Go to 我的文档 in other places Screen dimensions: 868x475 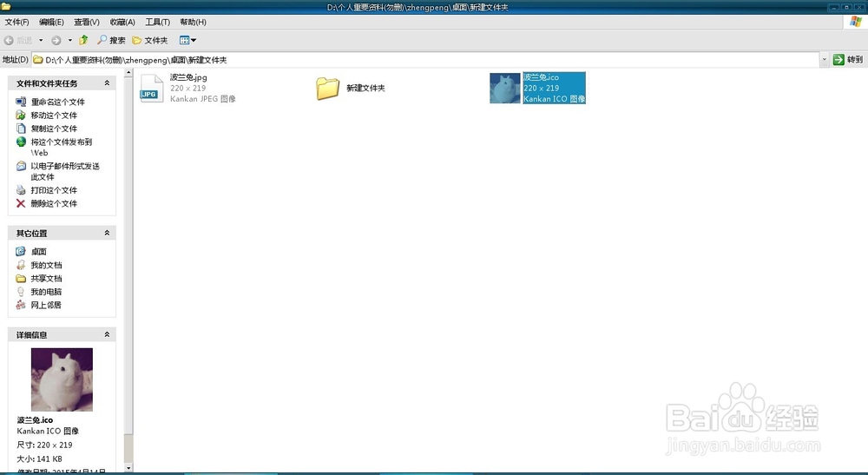46,265
